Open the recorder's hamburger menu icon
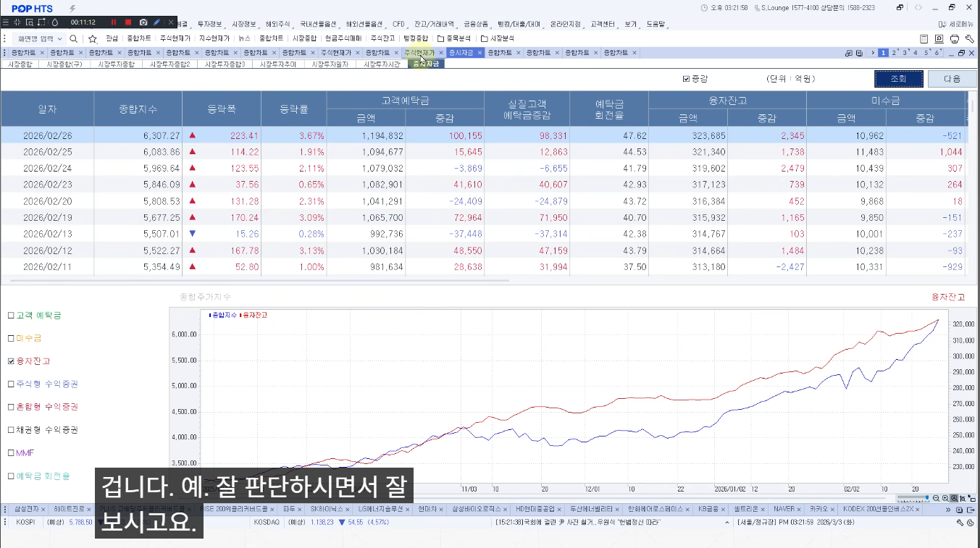980x548 pixels. coord(7,22)
